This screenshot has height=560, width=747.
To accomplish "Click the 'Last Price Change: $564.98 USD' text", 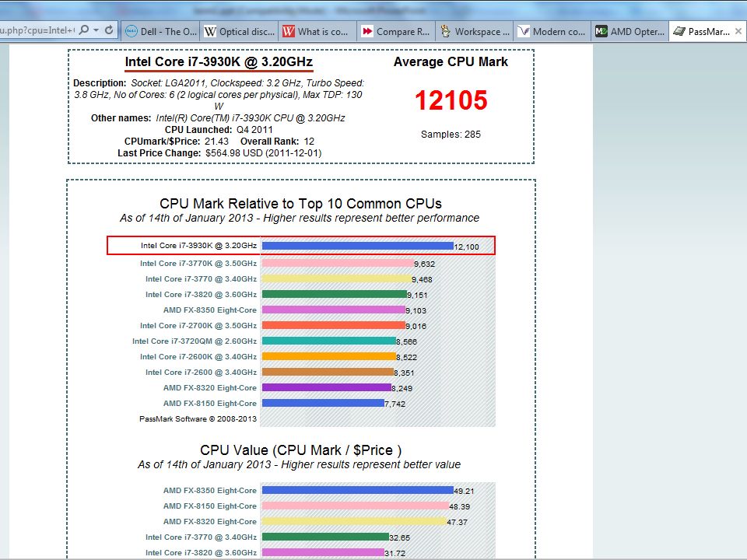I will tap(219, 153).
